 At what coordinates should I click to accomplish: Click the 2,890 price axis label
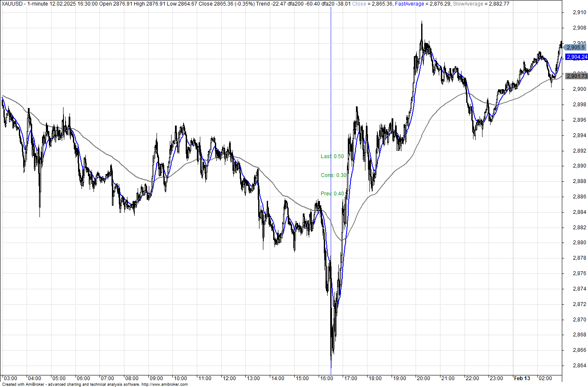click(x=579, y=166)
